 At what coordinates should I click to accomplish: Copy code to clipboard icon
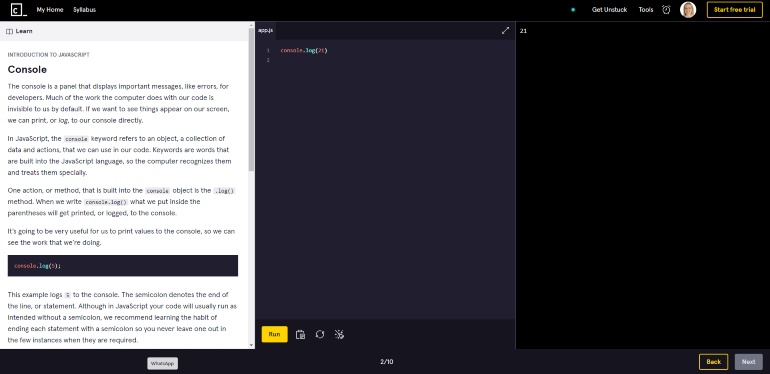(x=300, y=334)
